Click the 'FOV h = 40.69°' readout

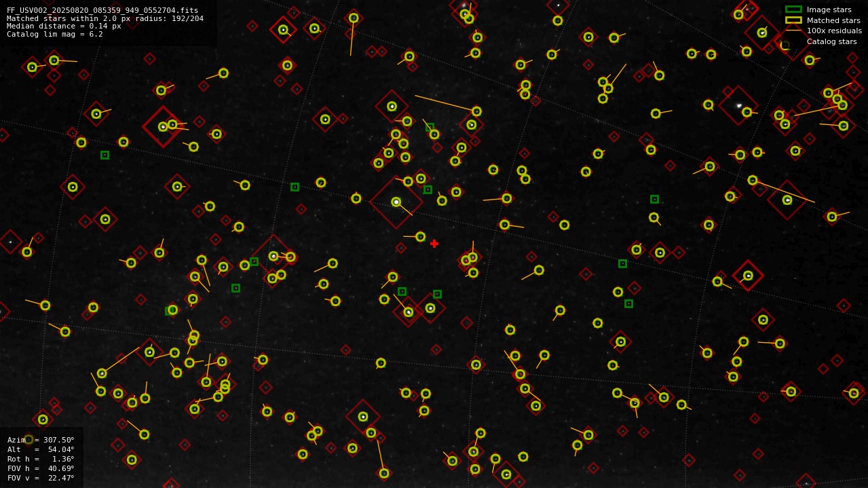tap(41, 468)
